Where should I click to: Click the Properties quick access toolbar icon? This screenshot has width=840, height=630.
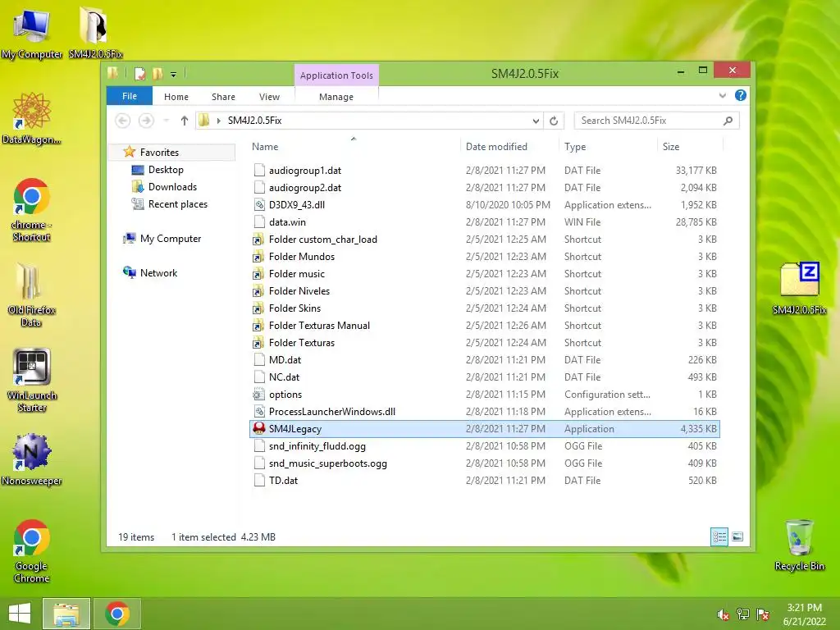139,73
